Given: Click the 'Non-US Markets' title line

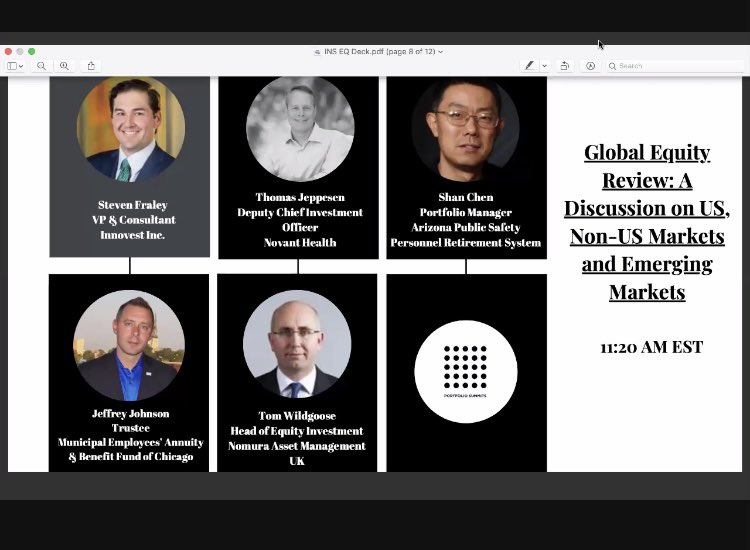Looking at the screenshot, I should [647, 236].
